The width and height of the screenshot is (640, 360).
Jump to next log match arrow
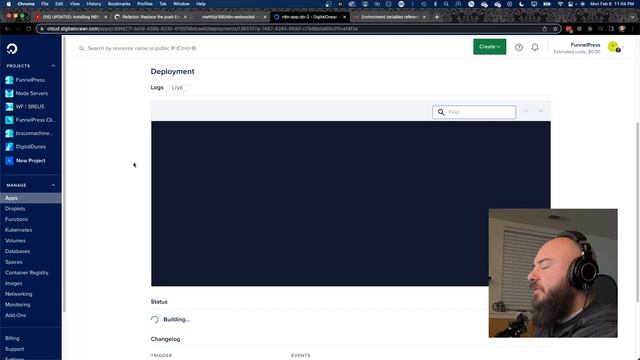click(541, 111)
